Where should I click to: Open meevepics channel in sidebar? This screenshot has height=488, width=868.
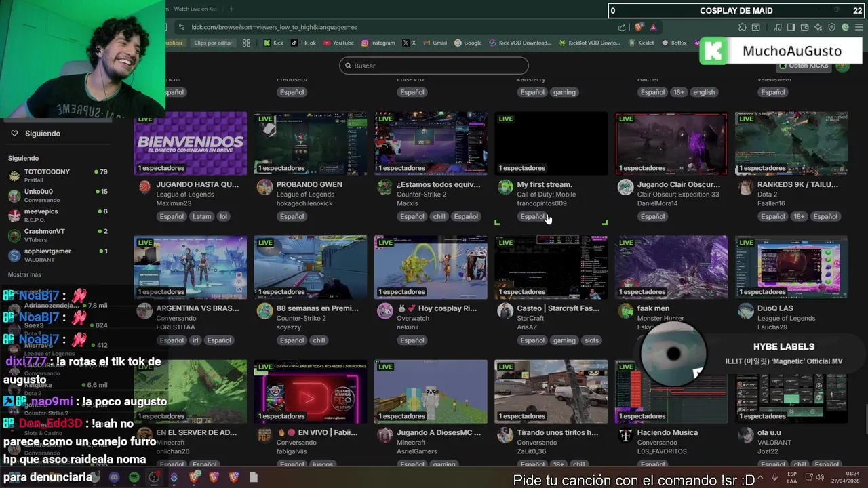58,216
